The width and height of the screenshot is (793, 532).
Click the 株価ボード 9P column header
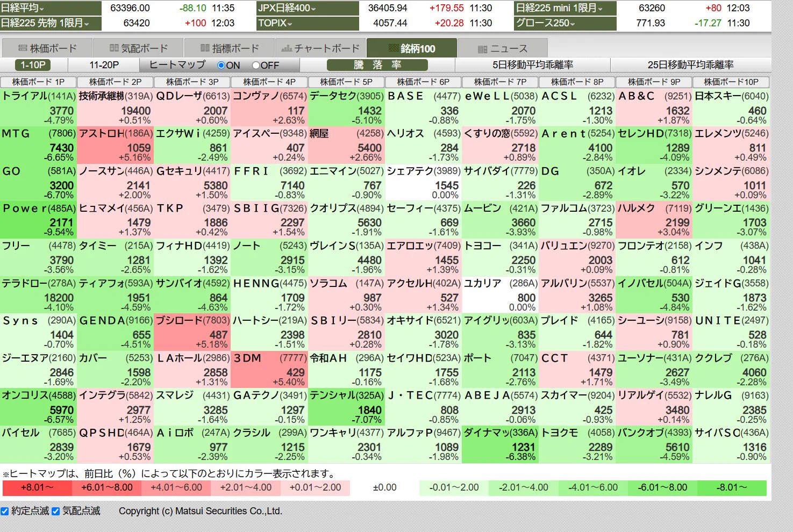pyautogui.click(x=654, y=82)
